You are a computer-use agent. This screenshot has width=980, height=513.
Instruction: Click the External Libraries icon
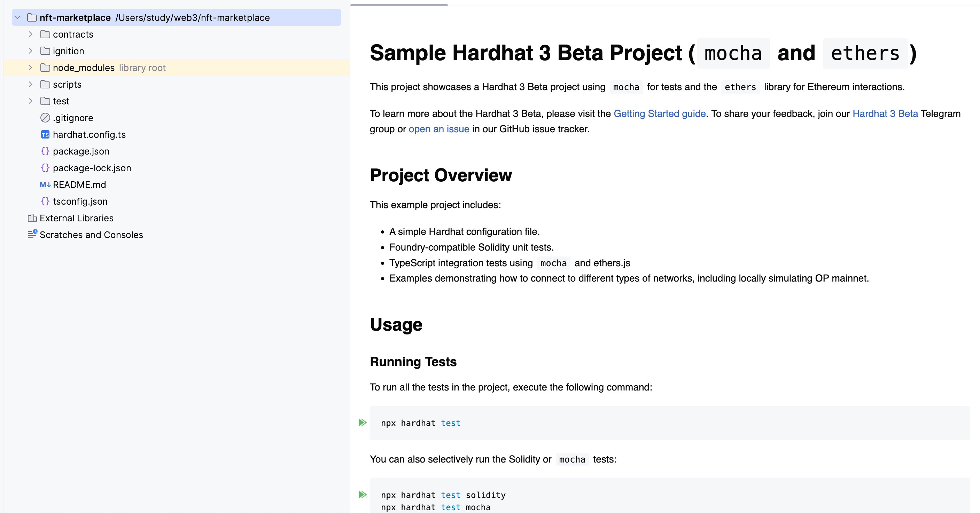[32, 218]
